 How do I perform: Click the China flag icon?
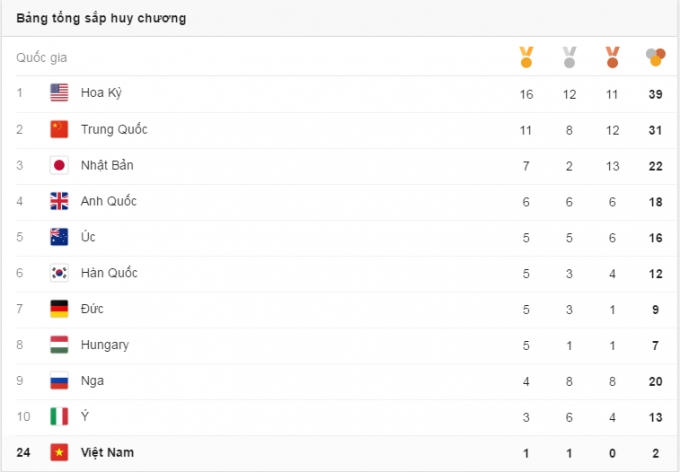tap(59, 129)
